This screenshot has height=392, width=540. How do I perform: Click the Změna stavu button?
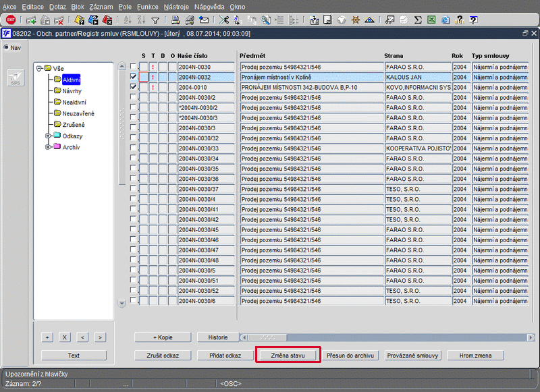pos(288,356)
